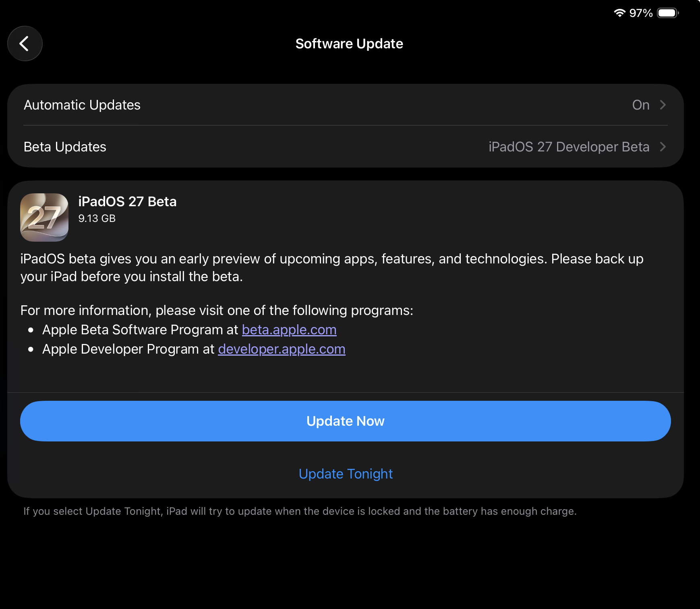Tap the 97% battery percentage
Screen dimensions: 700x609
tap(641, 13)
